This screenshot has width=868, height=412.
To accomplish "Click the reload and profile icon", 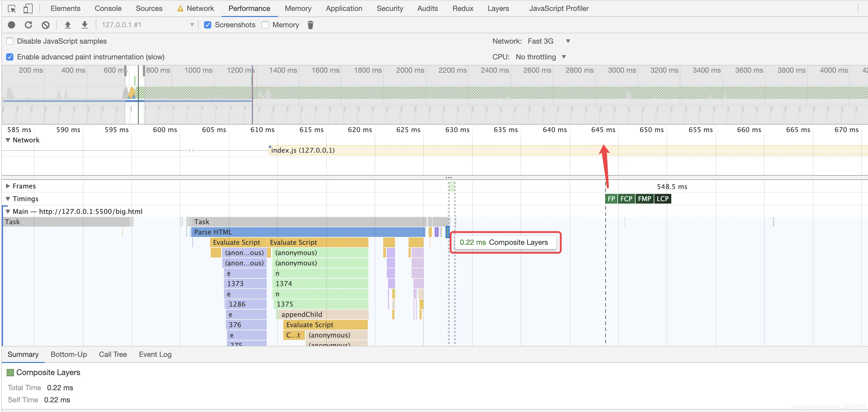I will tap(29, 25).
